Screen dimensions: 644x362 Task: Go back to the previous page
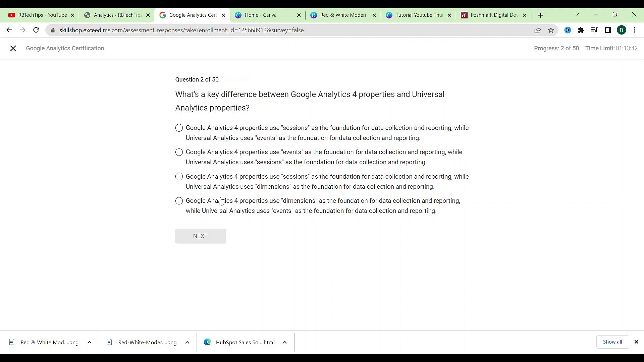point(9,30)
